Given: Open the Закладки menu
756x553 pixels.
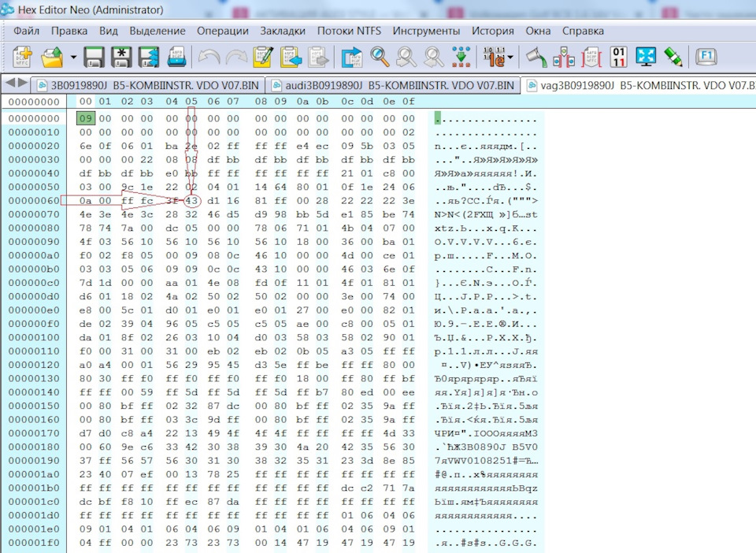Looking at the screenshot, I should point(283,31).
